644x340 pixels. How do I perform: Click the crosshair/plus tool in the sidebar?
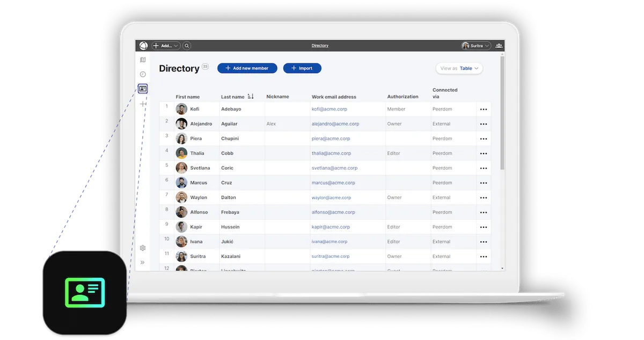click(x=142, y=103)
